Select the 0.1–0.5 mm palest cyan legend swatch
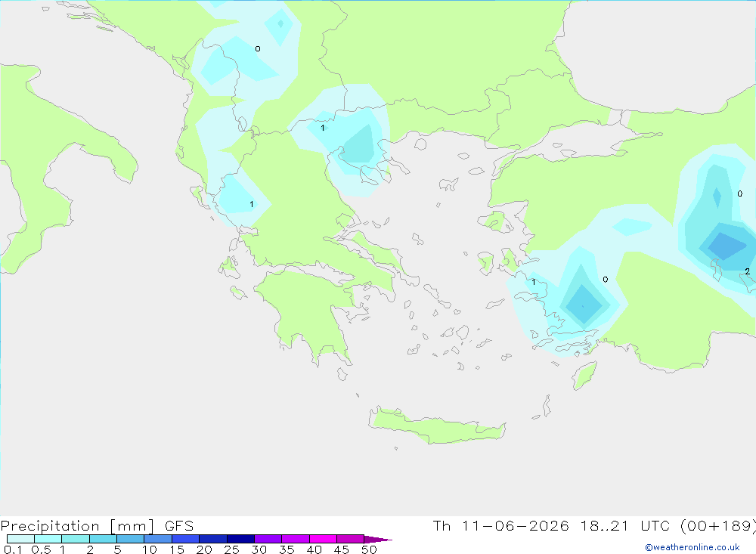The image size is (756, 554). pos(20,539)
